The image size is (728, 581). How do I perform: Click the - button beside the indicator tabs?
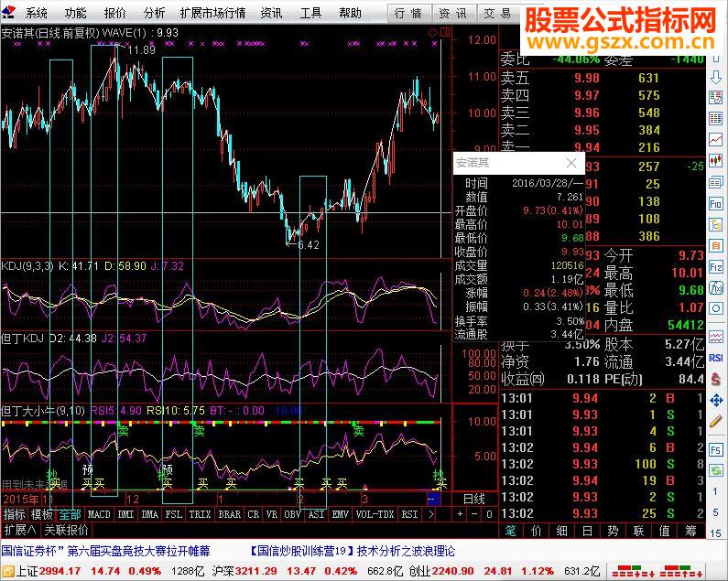tap(474, 514)
